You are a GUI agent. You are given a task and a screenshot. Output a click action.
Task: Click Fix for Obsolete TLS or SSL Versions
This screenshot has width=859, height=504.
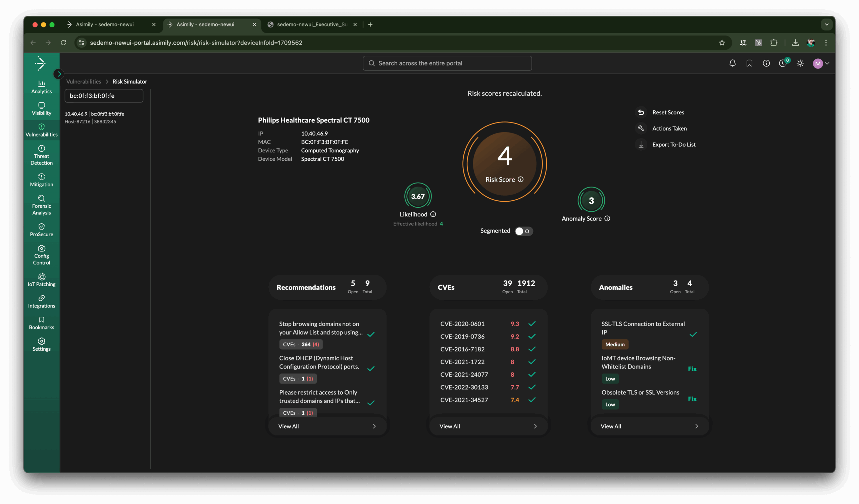click(x=692, y=399)
